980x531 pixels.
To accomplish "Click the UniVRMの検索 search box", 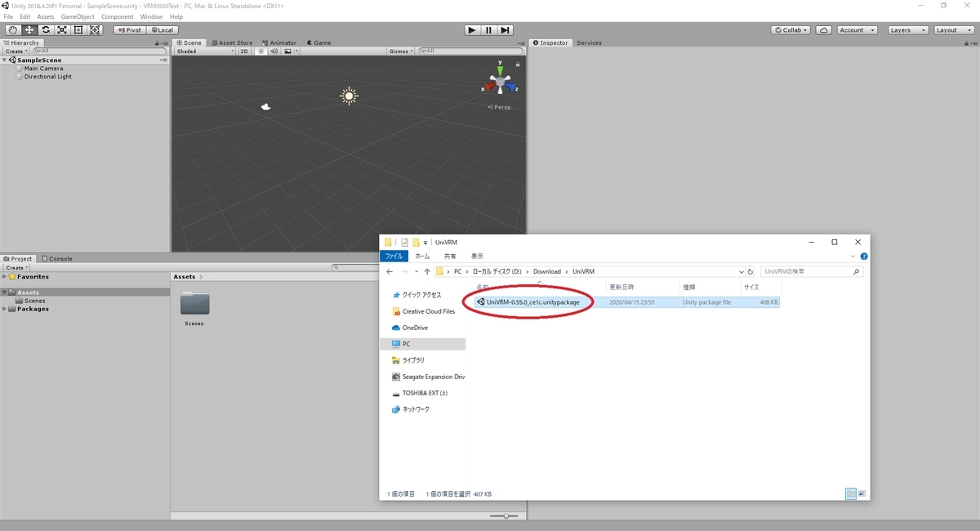I will pos(811,271).
